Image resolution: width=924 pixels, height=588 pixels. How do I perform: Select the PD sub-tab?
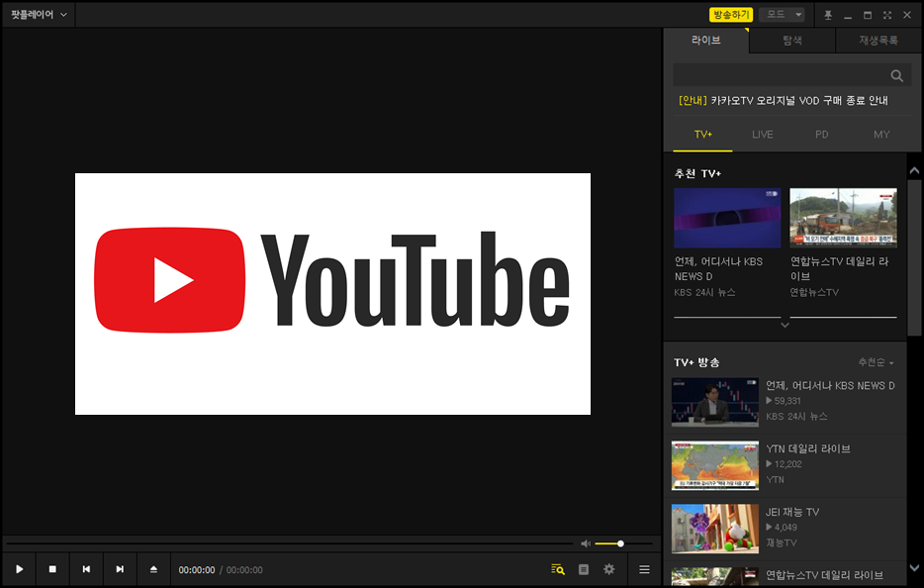click(821, 135)
